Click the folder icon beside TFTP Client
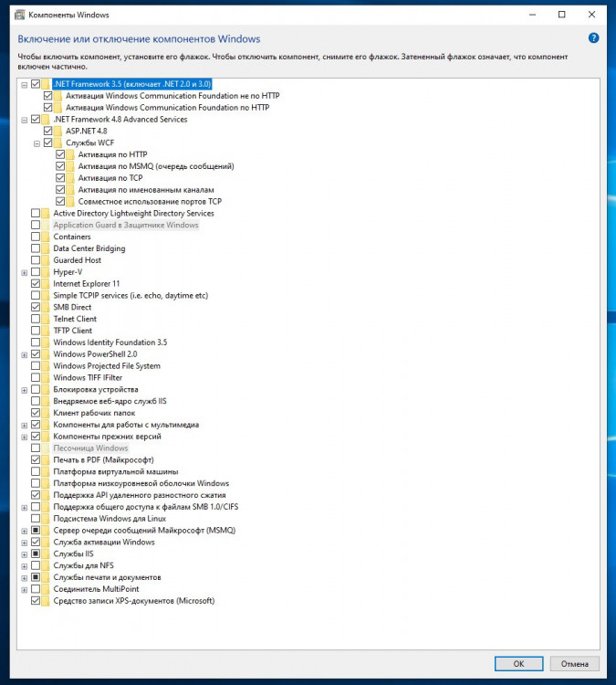 tap(46, 331)
